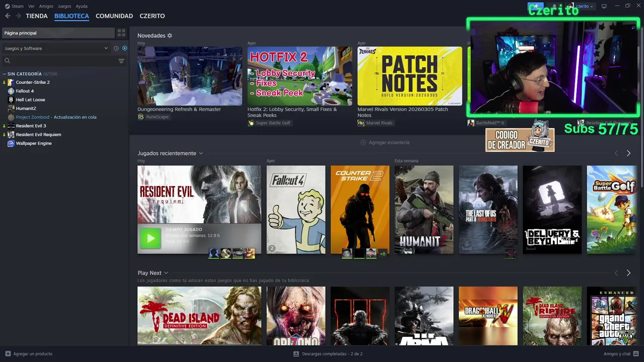Open Dragon Ball Xenoverse cover
Image resolution: width=644 pixels, height=362 pixels.
point(488,316)
